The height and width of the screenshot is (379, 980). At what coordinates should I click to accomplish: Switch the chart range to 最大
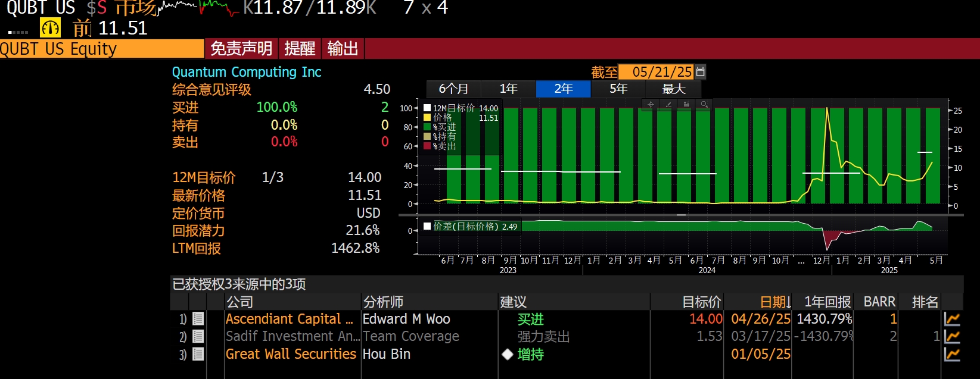click(674, 89)
